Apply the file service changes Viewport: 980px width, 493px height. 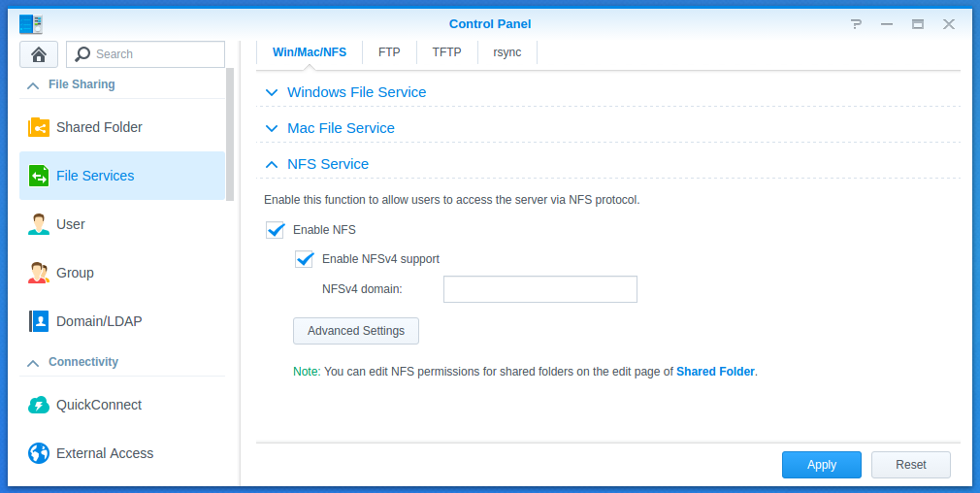822,465
